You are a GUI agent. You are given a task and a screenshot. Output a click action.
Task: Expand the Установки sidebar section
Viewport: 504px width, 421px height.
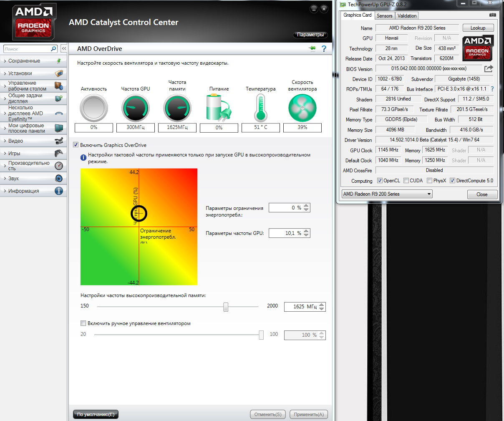click(x=33, y=73)
